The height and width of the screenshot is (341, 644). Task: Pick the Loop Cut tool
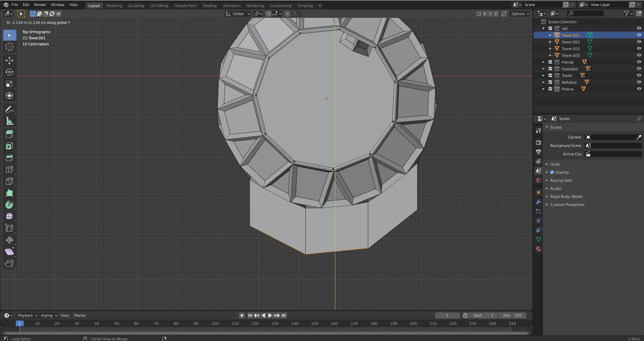click(x=9, y=170)
